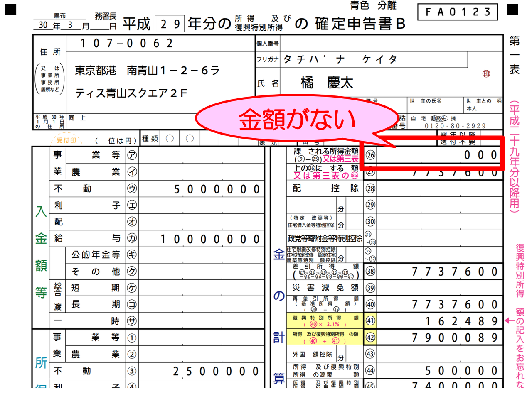Click the furigana タチバナ ケイタ
Image resolution: width=532 pixels, height=394 pixels.
340,59
